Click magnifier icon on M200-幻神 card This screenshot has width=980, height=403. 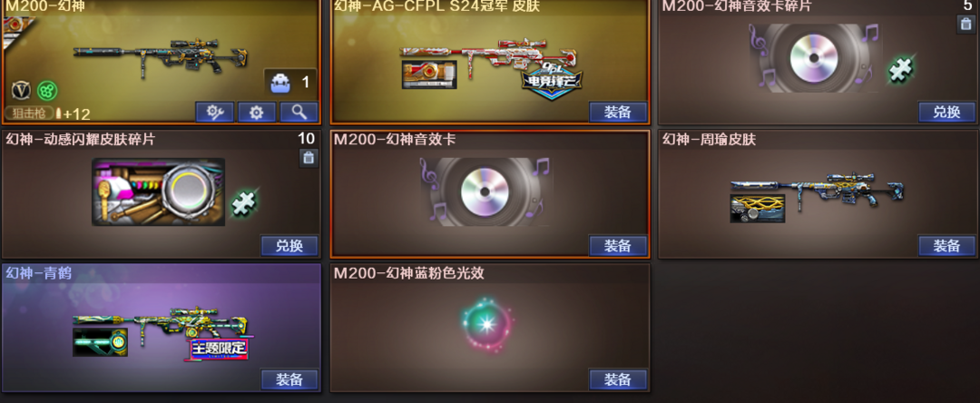click(x=299, y=113)
